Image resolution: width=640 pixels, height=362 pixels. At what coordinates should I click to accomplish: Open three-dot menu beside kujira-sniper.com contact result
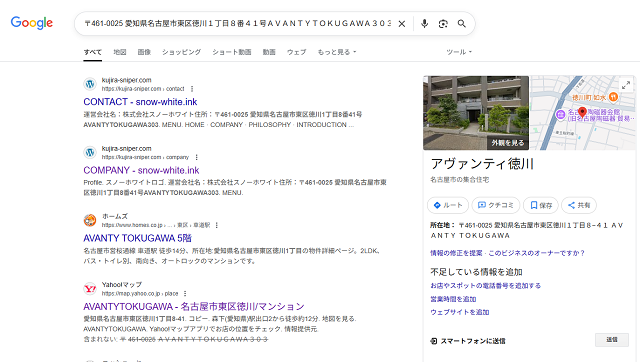click(192, 89)
